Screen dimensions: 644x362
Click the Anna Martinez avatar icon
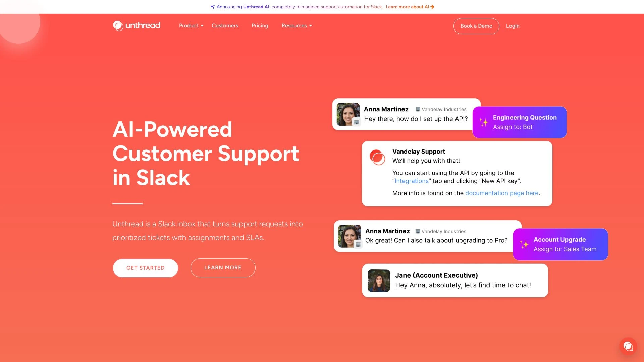(x=348, y=114)
